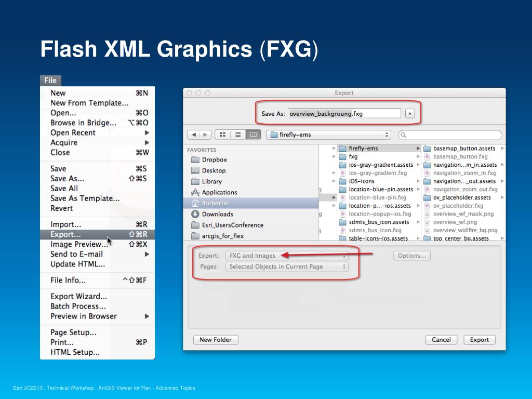The image size is (532, 399).
Task: Choose Save As... menu entry
Action: (x=97, y=179)
